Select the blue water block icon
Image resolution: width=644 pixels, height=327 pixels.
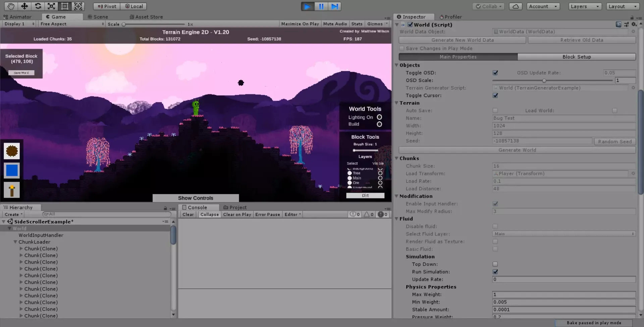point(12,171)
